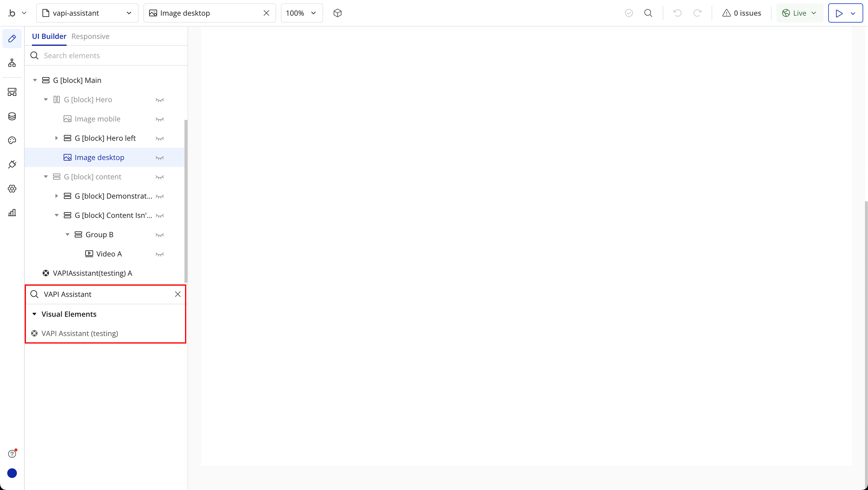Image resolution: width=868 pixels, height=490 pixels.
Task: Click the 3D cube icon in the top bar
Action: [x=337, y=13]
